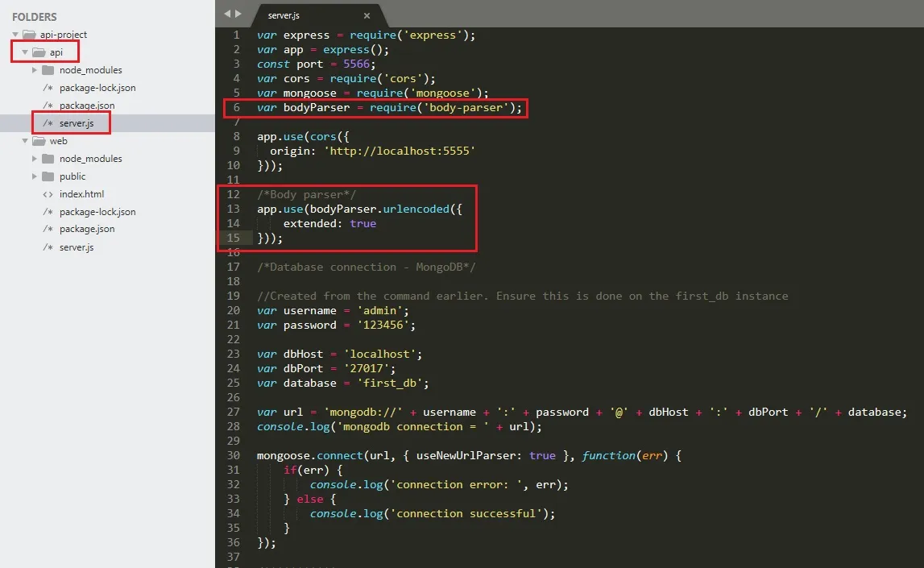Close the server.js tab
The height and width of the screenshot is (568, 924).
pos(367,16)
